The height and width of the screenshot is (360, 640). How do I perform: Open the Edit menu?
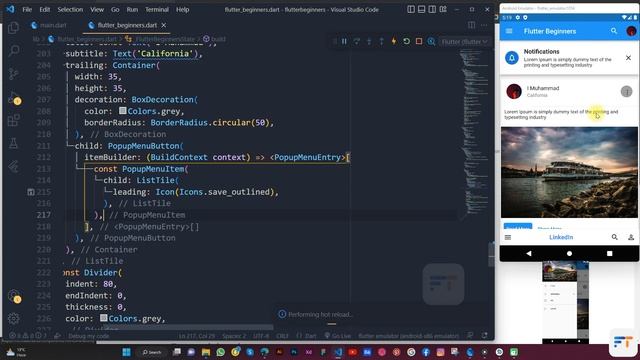click(x=44, y=9)
